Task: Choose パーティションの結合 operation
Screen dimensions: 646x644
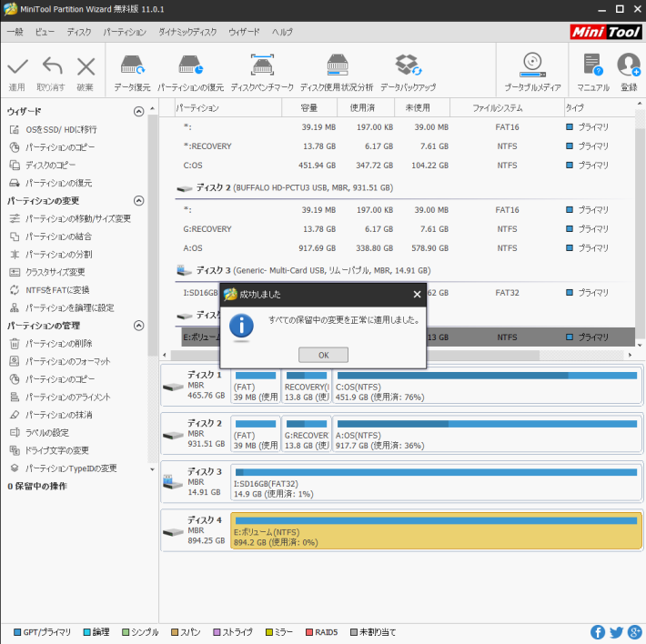Action: click(50, 236)
